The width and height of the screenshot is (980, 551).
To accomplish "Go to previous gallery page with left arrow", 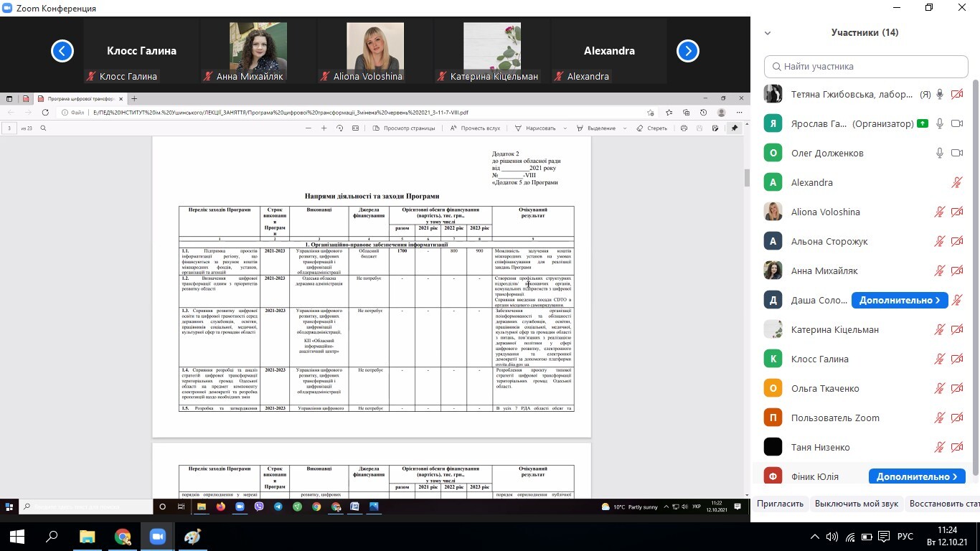I will (x=62, y=51).
